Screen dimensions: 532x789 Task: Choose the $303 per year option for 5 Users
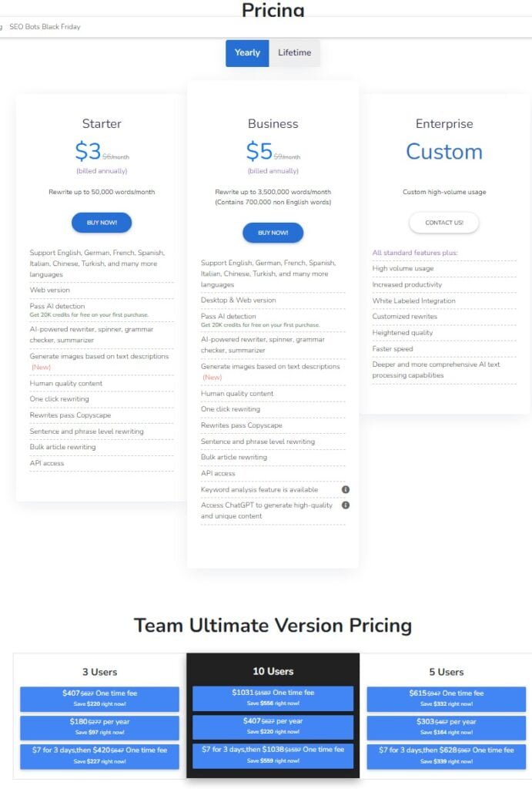[x=444, y=727]
